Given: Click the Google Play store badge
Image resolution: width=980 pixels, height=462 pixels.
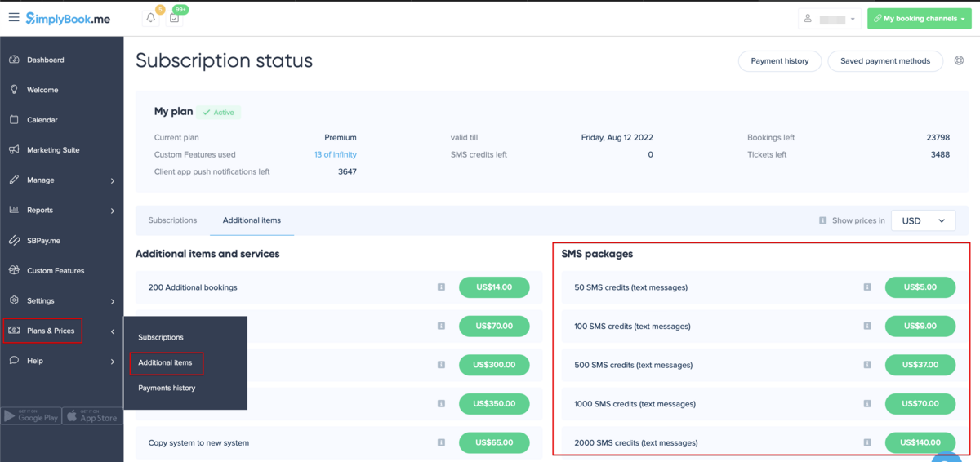Looking at the screenshot, I should tap(31, 416).
